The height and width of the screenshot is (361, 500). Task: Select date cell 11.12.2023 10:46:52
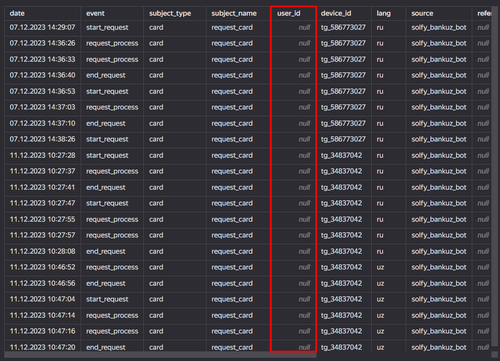coord(42,267)
